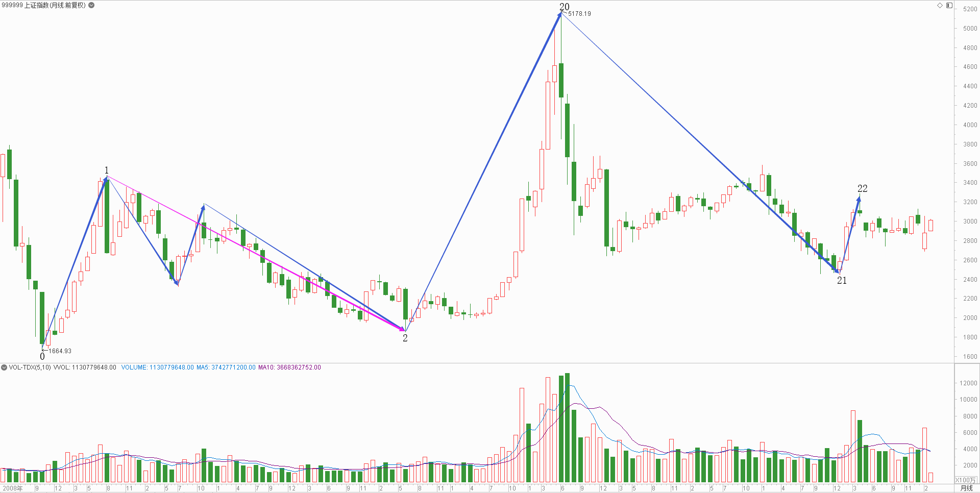Select the wave marker labeled 1
Image resolution: width=980 pixels, height=493 pixels.
tap(106, 170)
